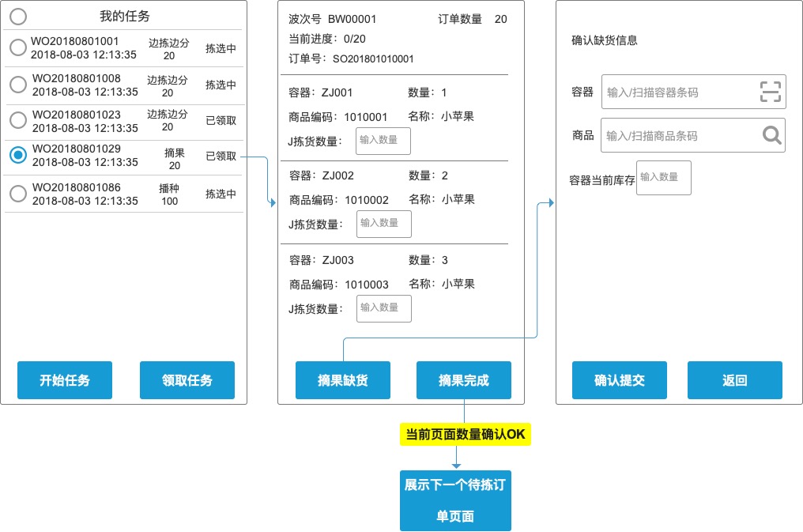Click the 容器当前库存 quantity input field
This screenshot has height=532, width=803.
663,178
